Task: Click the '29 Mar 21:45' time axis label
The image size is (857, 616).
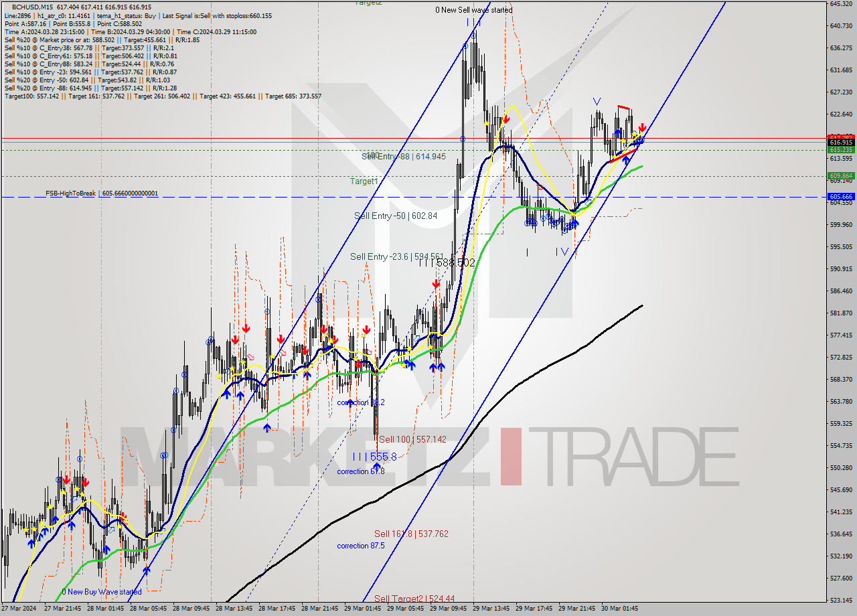Action: click(577, 609)
